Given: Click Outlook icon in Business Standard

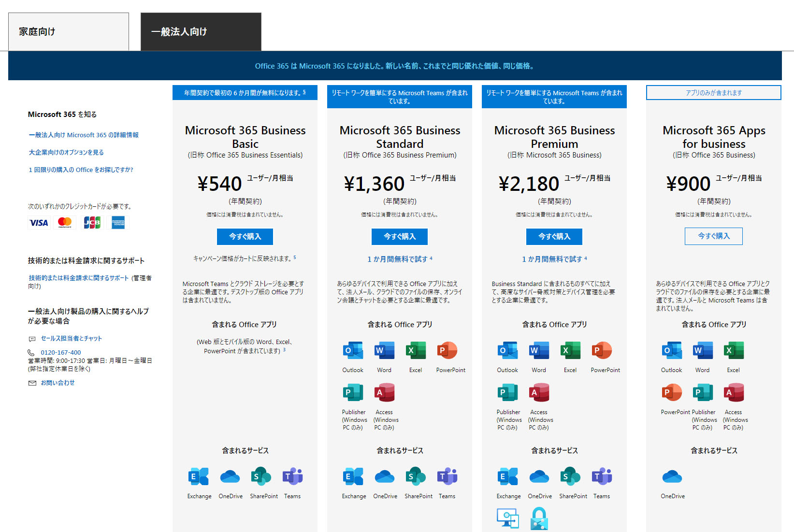Looking at the screenshot, I should (x=353, y=350).
